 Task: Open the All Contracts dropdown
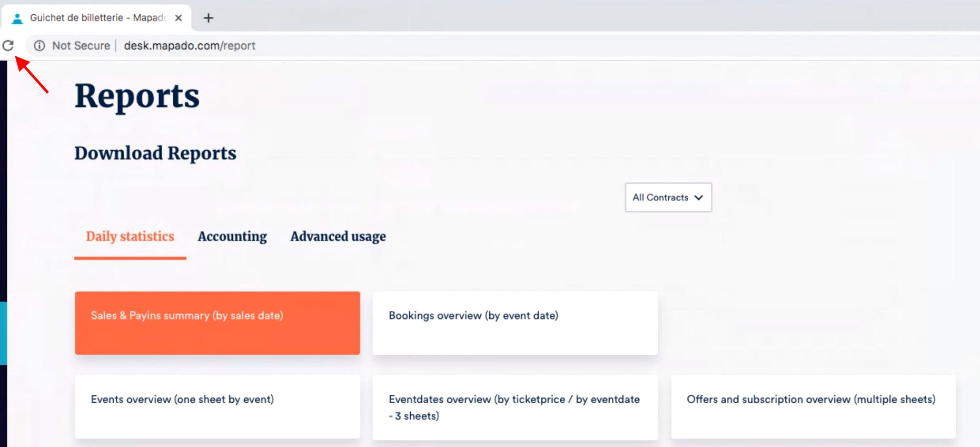point(668,198)
